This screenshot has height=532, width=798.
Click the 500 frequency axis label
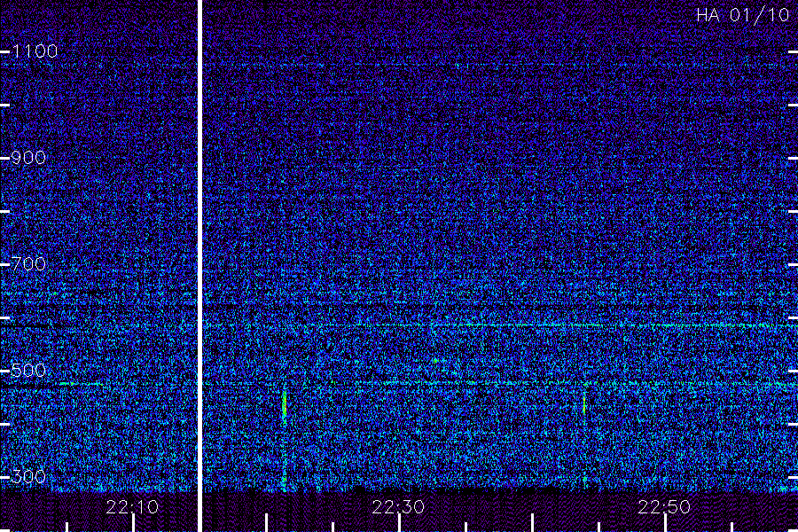coord(28,370)
